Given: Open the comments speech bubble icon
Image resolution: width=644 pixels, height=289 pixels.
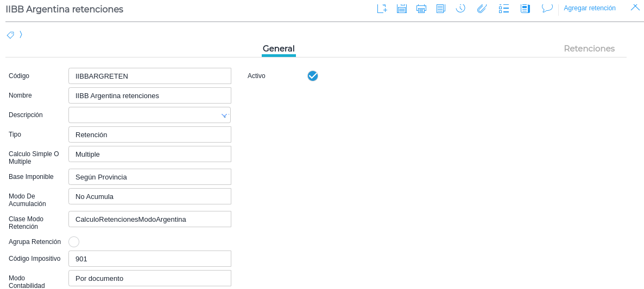Looking at the screenshot, I should [x=547, y=8].
